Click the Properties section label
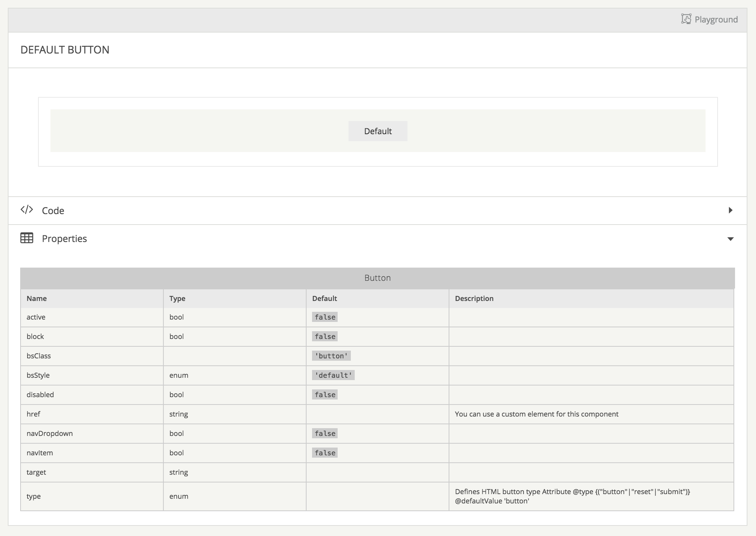 pyautogui.click(x=64, y=239)
